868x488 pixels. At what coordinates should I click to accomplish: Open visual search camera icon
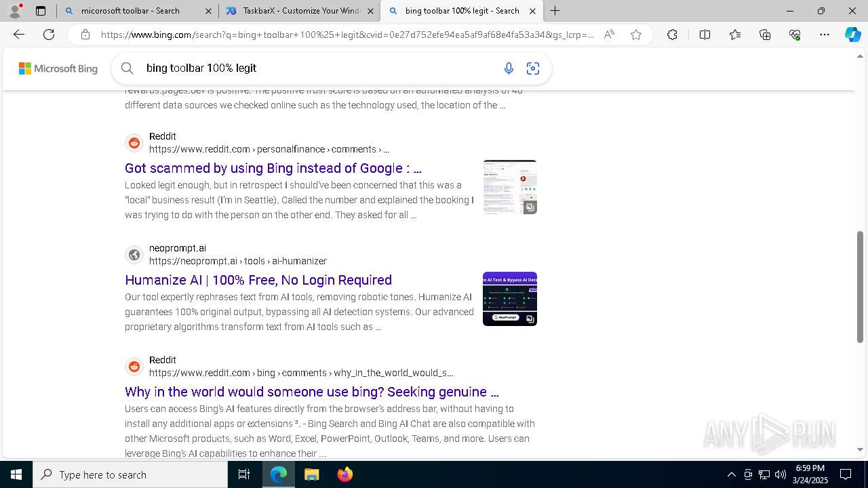pyautogui.click(x=533, y=68)
